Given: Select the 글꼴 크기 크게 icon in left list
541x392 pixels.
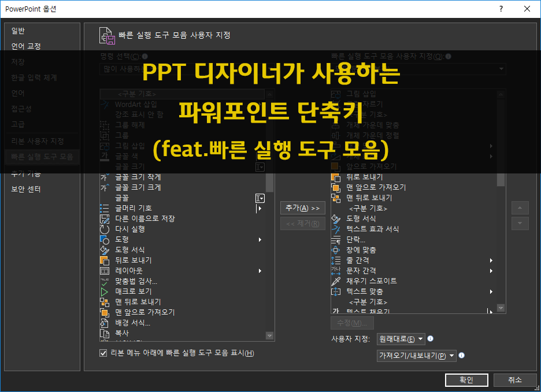Looking at the screenshot, I should 105,188.
